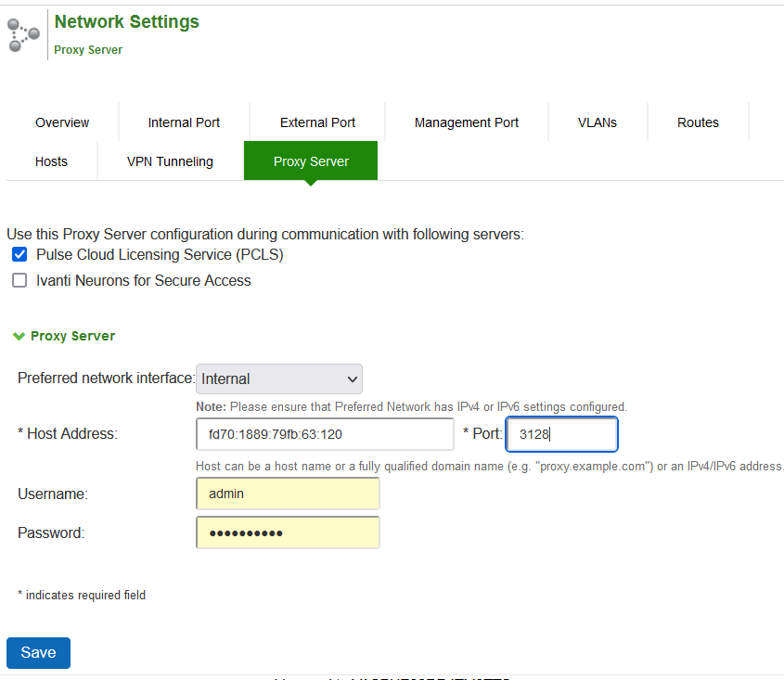Viewport: 784px width, 680px height.
Task: Focus the Port number field
Action: [561, 433]
